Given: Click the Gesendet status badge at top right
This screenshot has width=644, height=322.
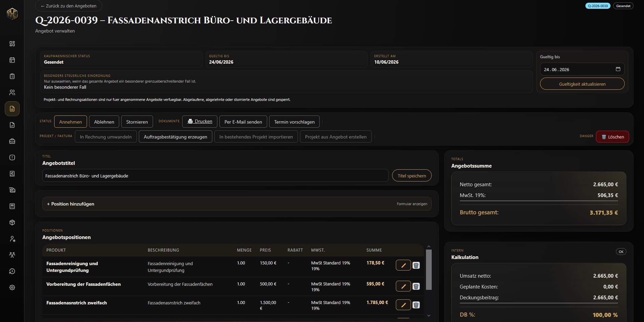Looking at the screenshot, I should pos(623,6).
